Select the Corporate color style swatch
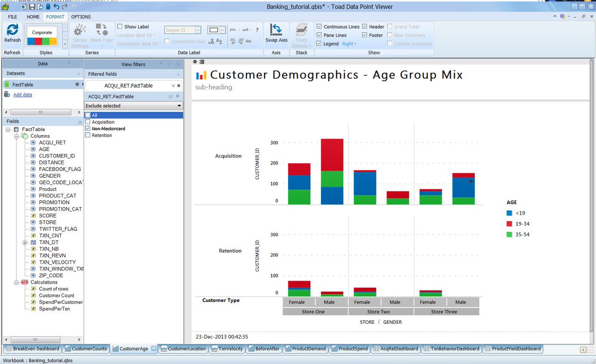This screenshot has height=364, width=596. tap(42, 36)
